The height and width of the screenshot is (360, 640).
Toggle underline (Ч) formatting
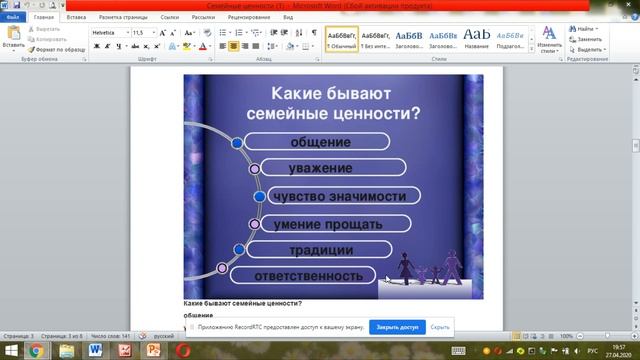pyautogui.click(x=118, y=46)
